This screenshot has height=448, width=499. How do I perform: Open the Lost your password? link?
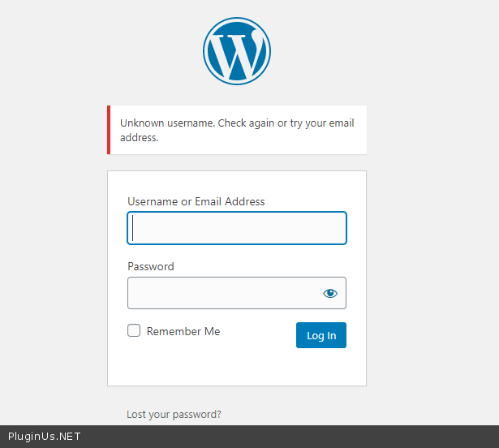[x=174, y=414]
